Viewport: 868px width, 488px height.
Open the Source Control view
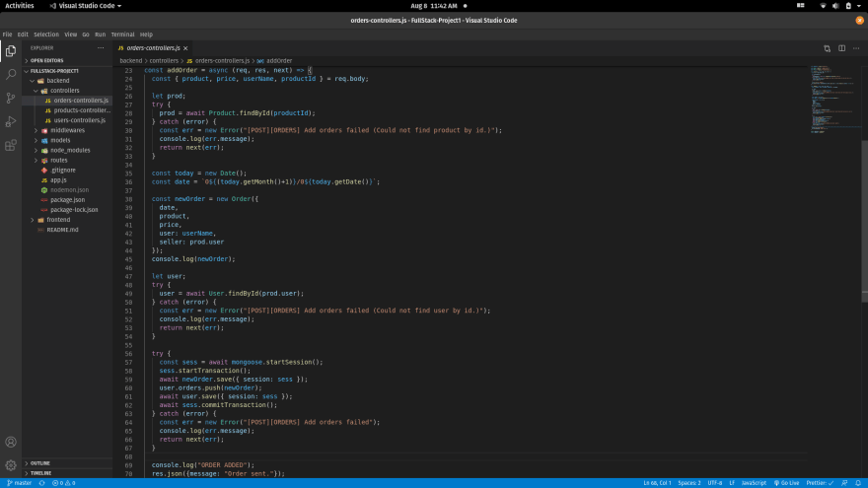click(11, 98)
